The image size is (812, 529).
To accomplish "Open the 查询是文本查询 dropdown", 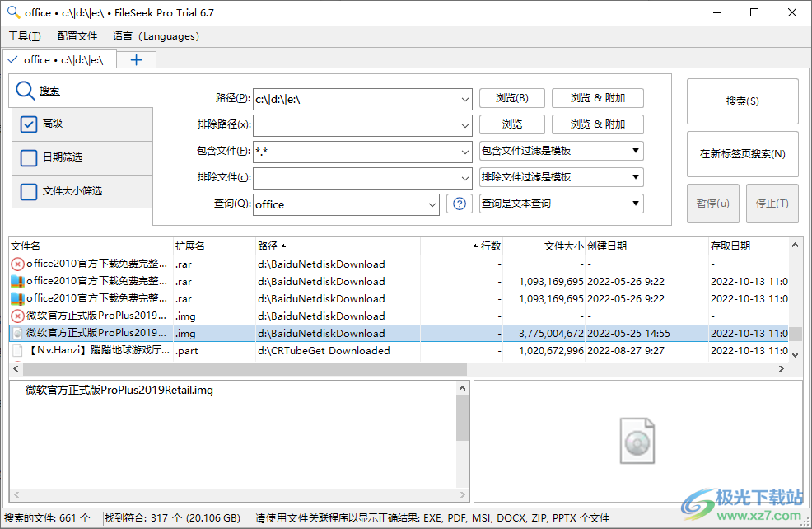I will coord(562,204).
